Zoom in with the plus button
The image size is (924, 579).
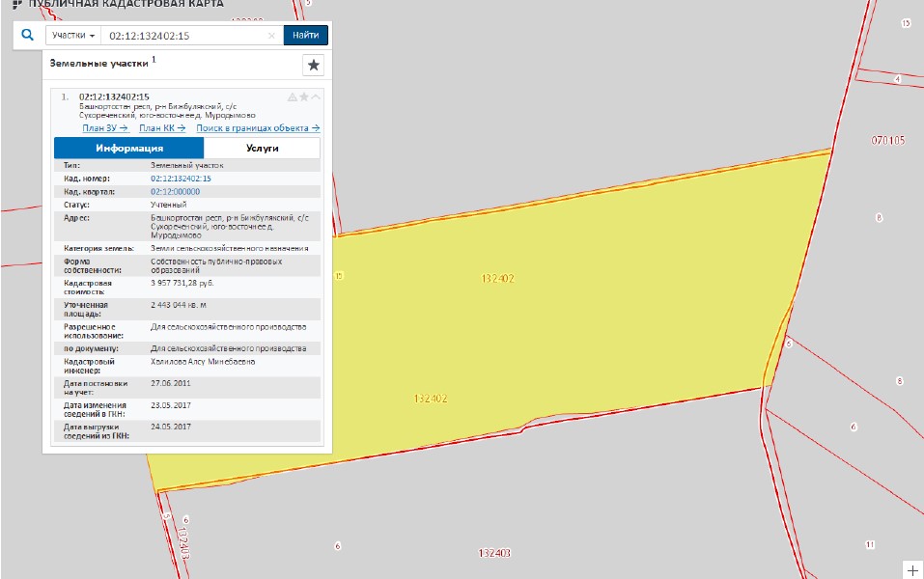pyautogui.click(x=912, y=569)
